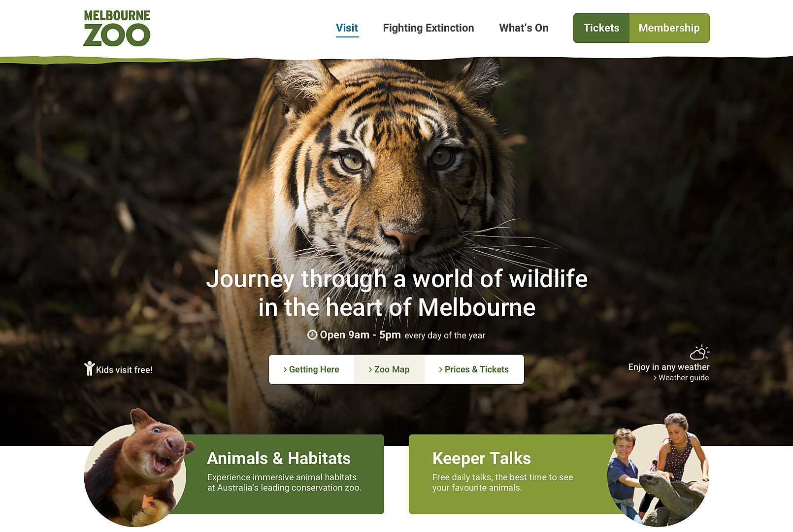Select the Keeper Talks card heading

click(482, 458)
